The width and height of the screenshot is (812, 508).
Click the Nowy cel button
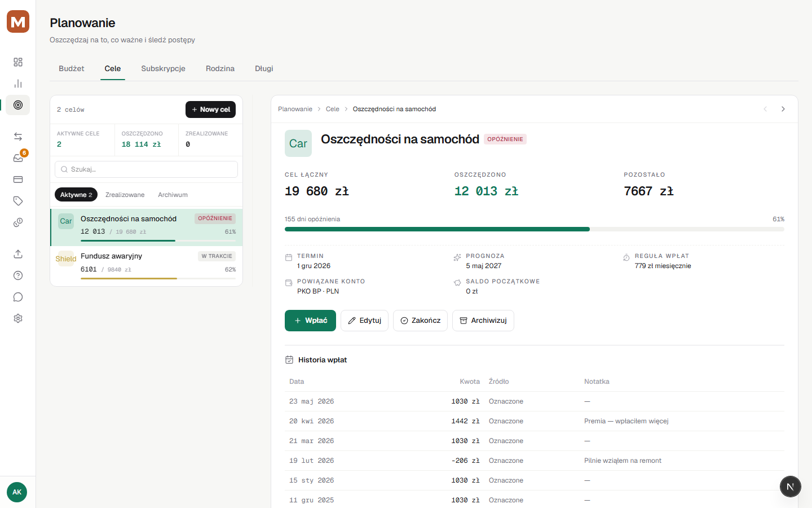[210, 110]
